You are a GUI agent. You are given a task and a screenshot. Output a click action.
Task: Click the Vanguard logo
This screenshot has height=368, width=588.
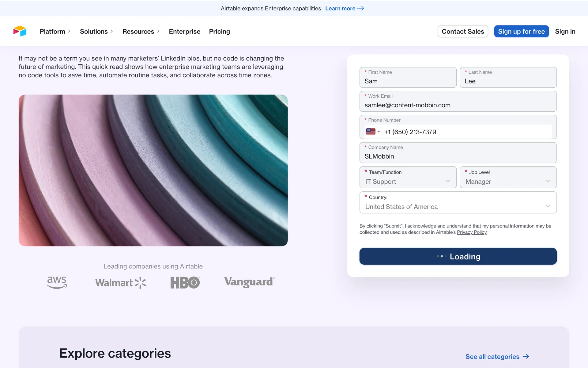pyautogui.click(x=249, y=282)
